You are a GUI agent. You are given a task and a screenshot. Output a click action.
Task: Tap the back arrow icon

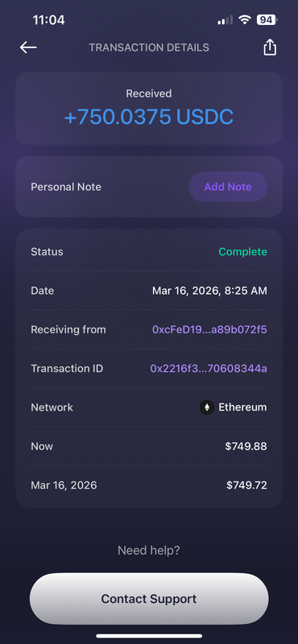tap(28, 47)
